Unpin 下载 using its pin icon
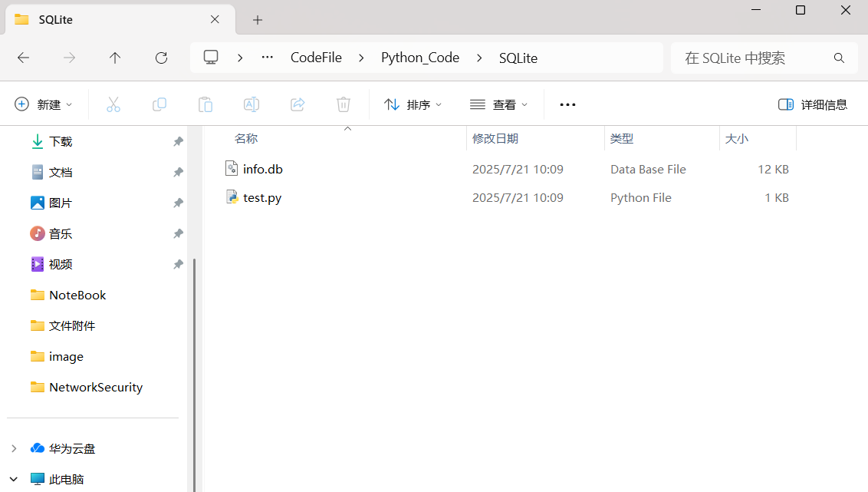Viewport: 868px width, 492px height. [x=178, y=141]
